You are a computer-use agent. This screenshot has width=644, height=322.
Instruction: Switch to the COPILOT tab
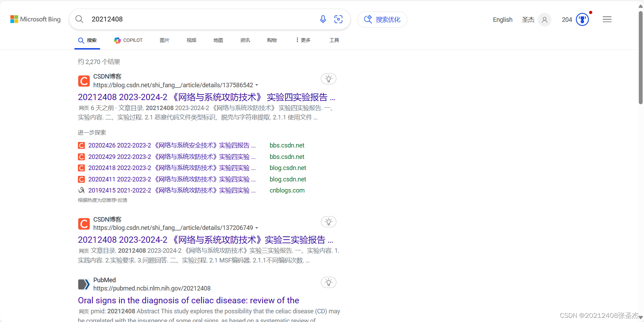[128, 41]
